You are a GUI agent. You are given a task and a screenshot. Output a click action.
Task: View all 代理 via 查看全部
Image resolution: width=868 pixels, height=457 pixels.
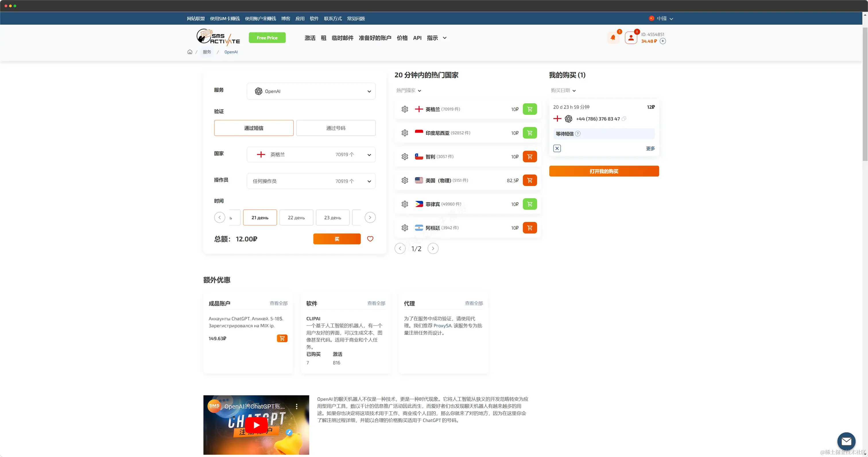point(474,303)
